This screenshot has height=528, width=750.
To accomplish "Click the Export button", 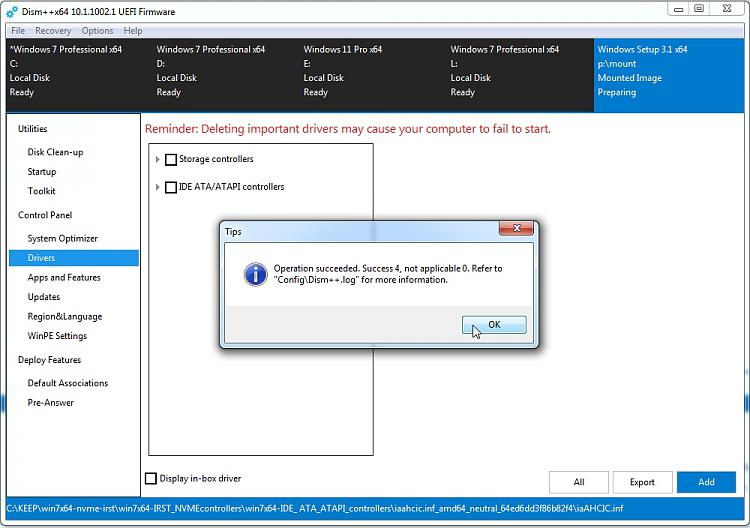I will (642, 482).
